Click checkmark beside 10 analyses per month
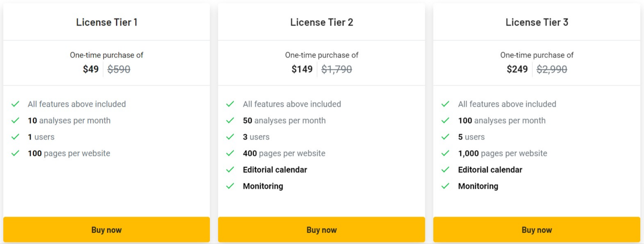Viewport: 644px width, 244px height. click(15, 120)
